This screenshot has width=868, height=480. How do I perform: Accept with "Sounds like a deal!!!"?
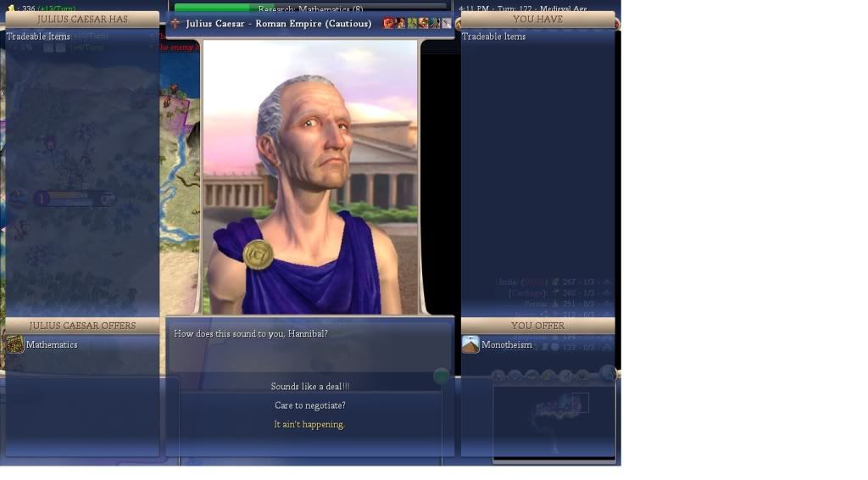coord(310,387)
